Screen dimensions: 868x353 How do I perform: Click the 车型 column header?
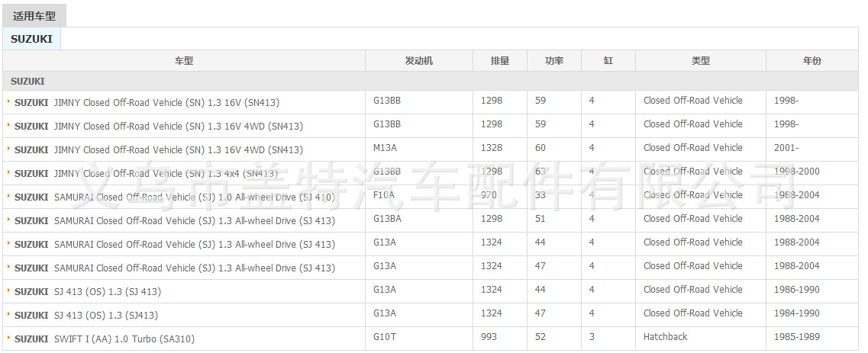click(184, 61)
